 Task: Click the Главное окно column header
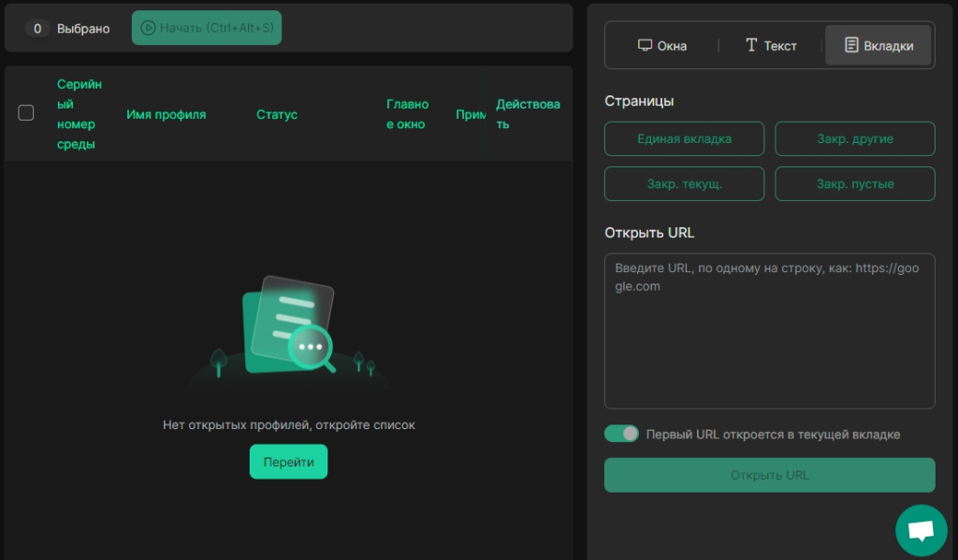(x=408, y=114)
